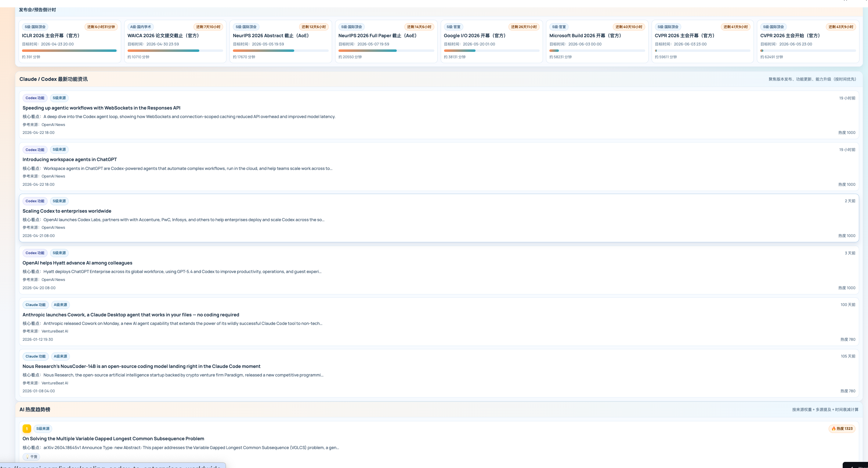Viewport: 868px width, 468px height.
Task: Click A级来源 tag on the NousCoder-14B article
Action: [60, 356]
